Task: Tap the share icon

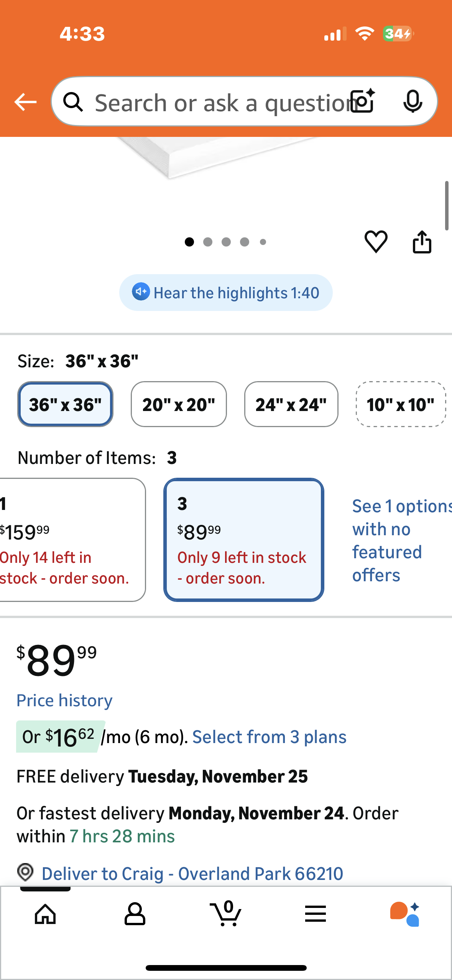Action: (422, 242)
